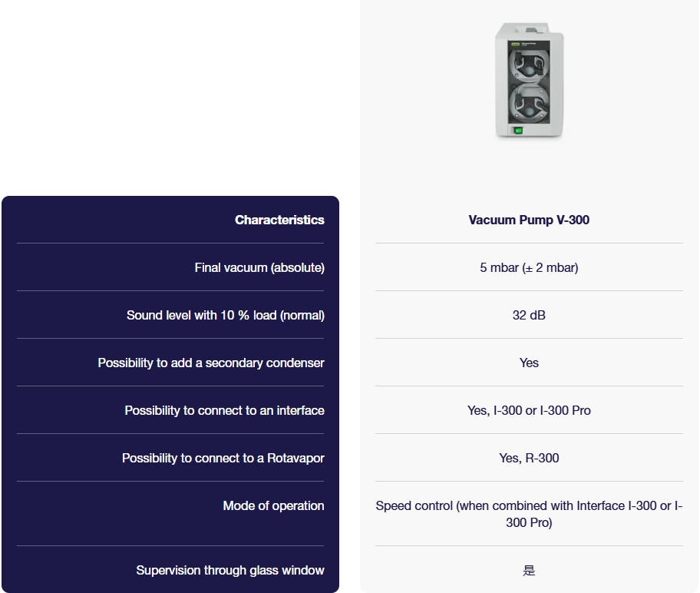Click the connect to an interface label
The image size is (700, 593).
coord(224,410)
